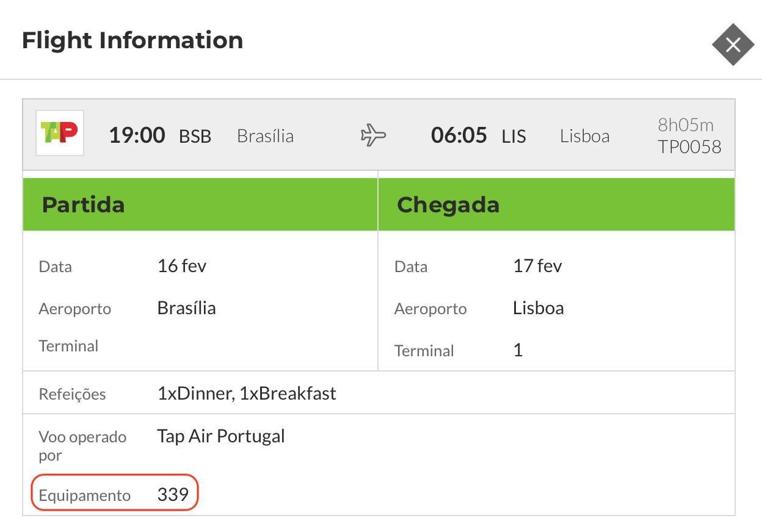Click the arrival Terminal value 1
This screenshot has height=532, width=762.
[x=518, y=351]
